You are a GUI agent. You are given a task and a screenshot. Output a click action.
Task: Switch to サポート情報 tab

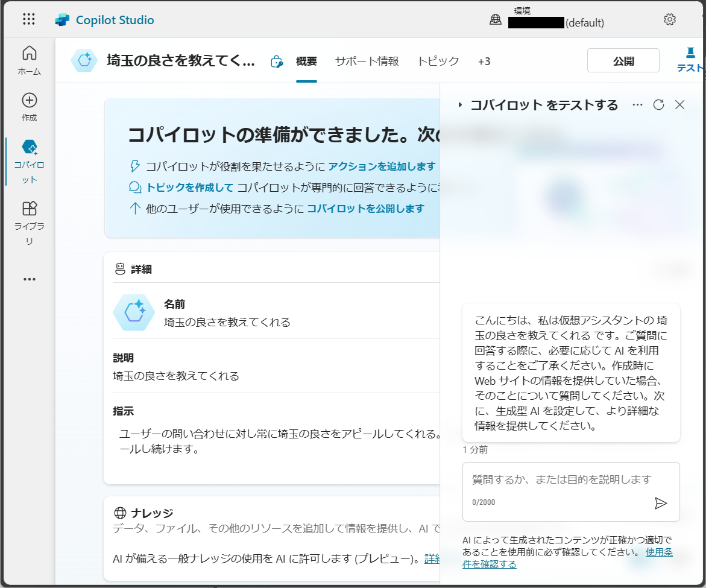click(x=367, y=62)
